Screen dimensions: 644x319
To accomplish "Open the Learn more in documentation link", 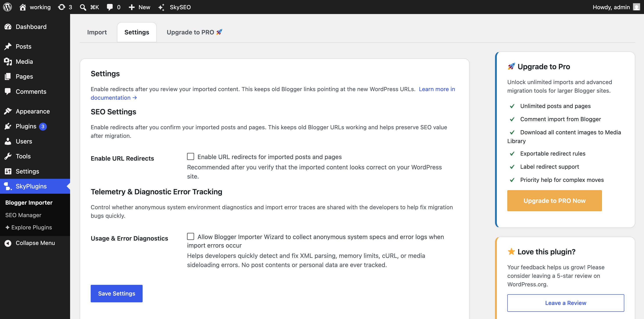I will pos(437,89).
